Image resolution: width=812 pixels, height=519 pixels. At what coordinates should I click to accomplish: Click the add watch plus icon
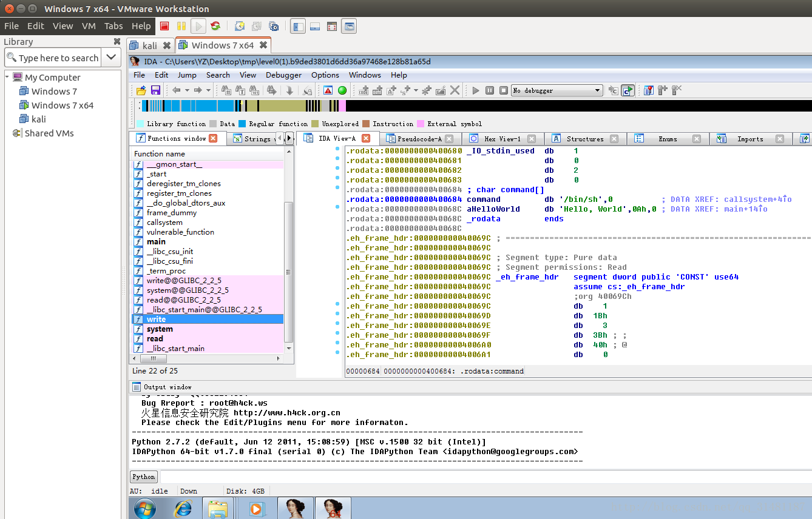(662, 90)
